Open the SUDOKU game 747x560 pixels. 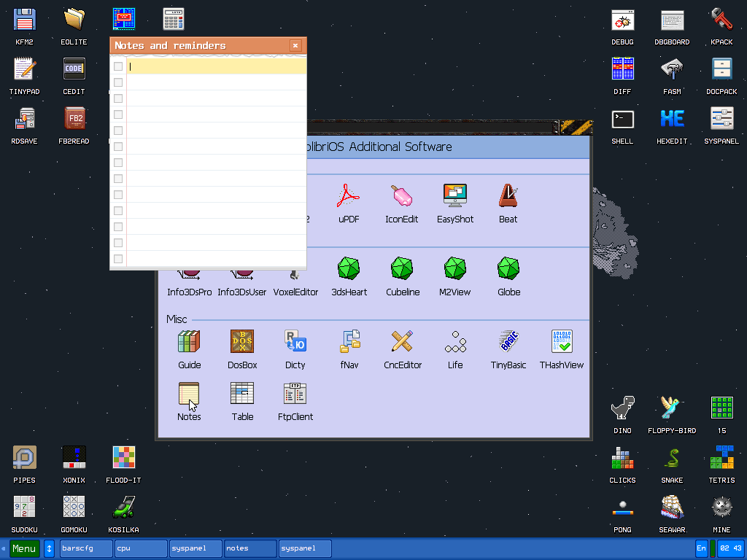[x=24, y=507]
